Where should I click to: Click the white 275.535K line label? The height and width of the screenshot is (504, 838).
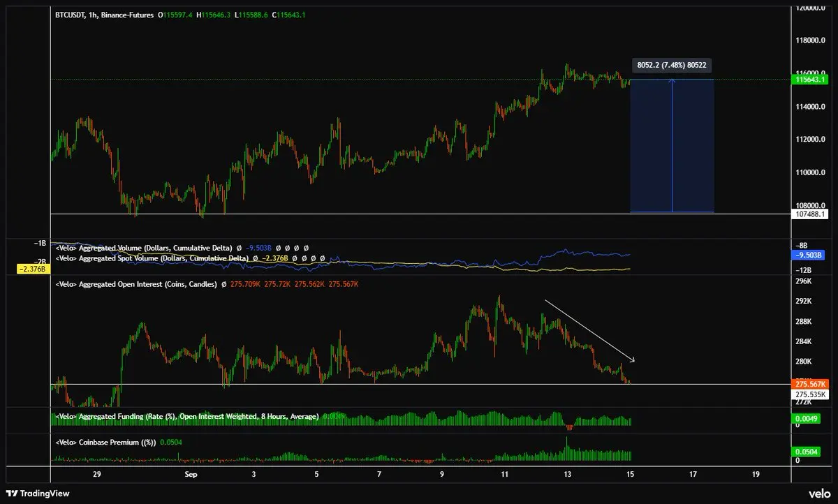(x=810, y=395)
